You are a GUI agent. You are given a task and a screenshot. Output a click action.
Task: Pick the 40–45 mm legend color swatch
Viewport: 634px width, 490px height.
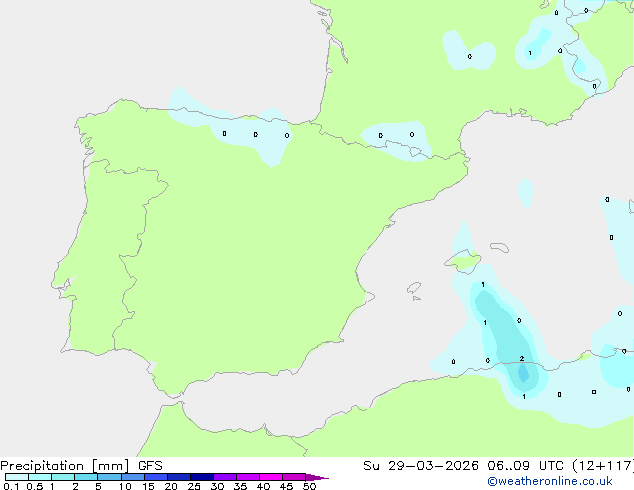click(271, 477)
